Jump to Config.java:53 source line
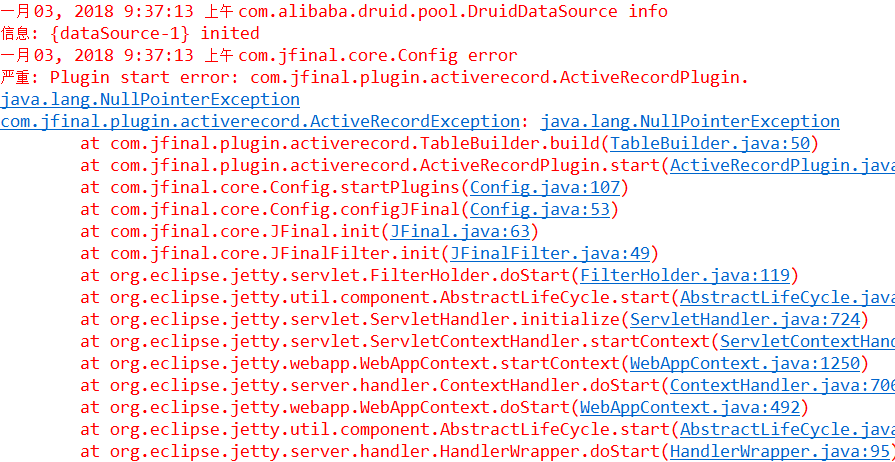Image resolution: width=895 pixels, height=462 pixels. [x=540, y=210]
